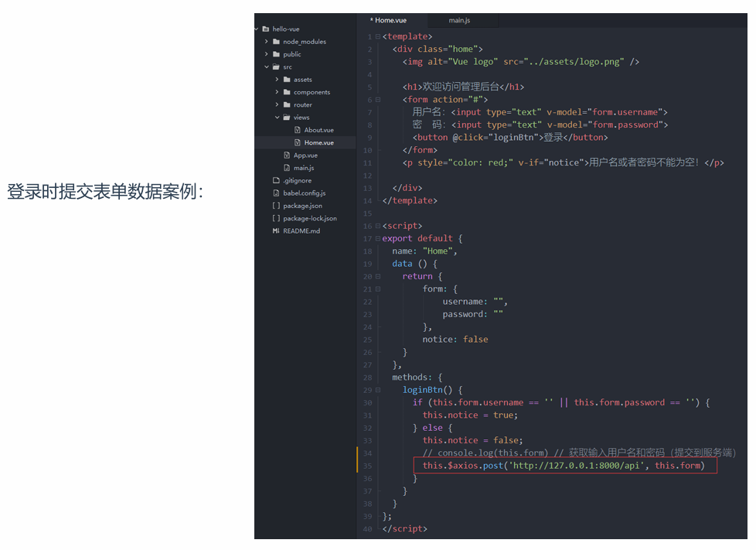The image size is (756, 550).
Task: Click the hello-vue project root folder icon
Action: coord(266,29)
